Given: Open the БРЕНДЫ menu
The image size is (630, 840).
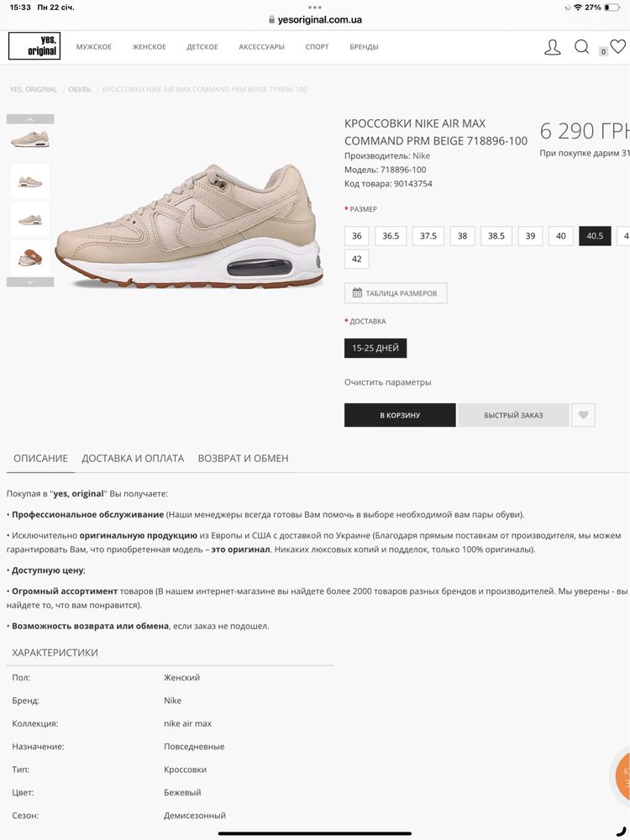Looking at the screenshot, I should tap(364, 47).
